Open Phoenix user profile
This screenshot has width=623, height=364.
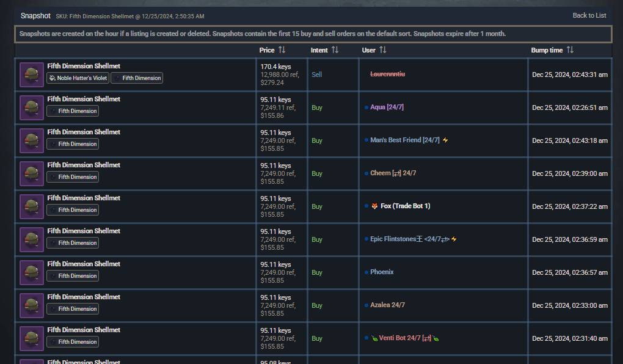pyautogui.click(x=382, y=272)
